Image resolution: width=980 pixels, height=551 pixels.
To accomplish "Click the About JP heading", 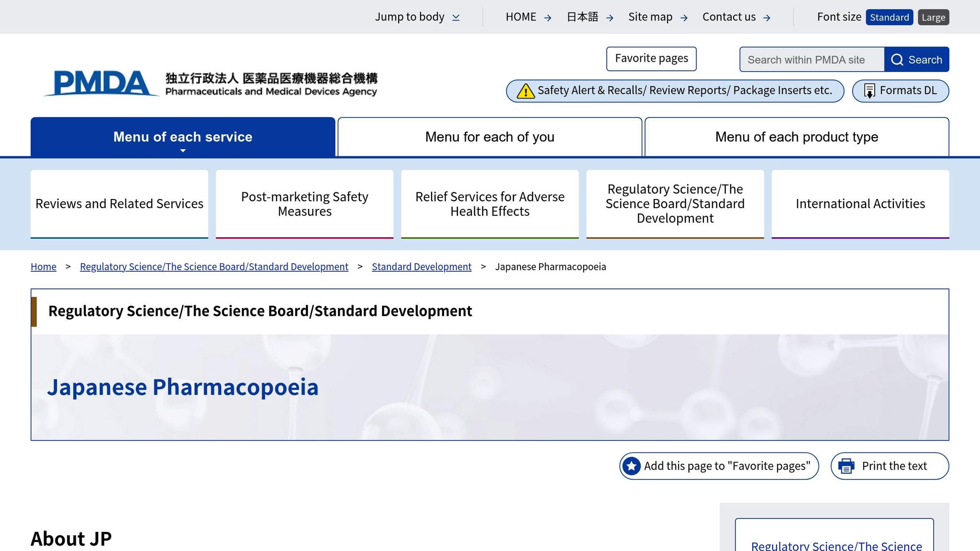I will click(x=71, y=539).
